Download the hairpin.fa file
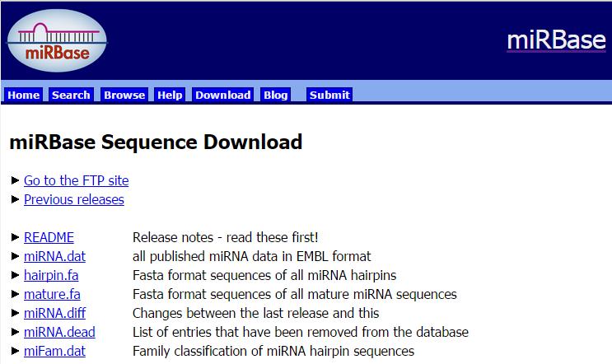The width and height of the screenshot is (612, 364). coord(51,275)
